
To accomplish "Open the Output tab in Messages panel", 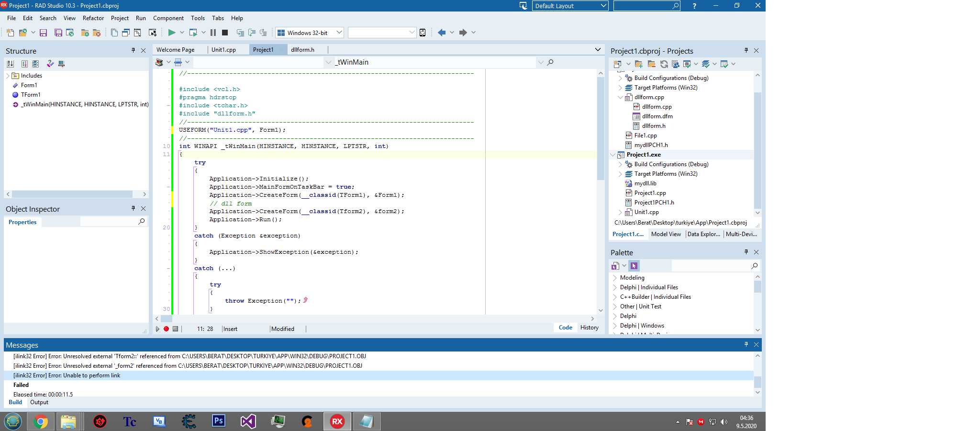I will coord(39,402).
